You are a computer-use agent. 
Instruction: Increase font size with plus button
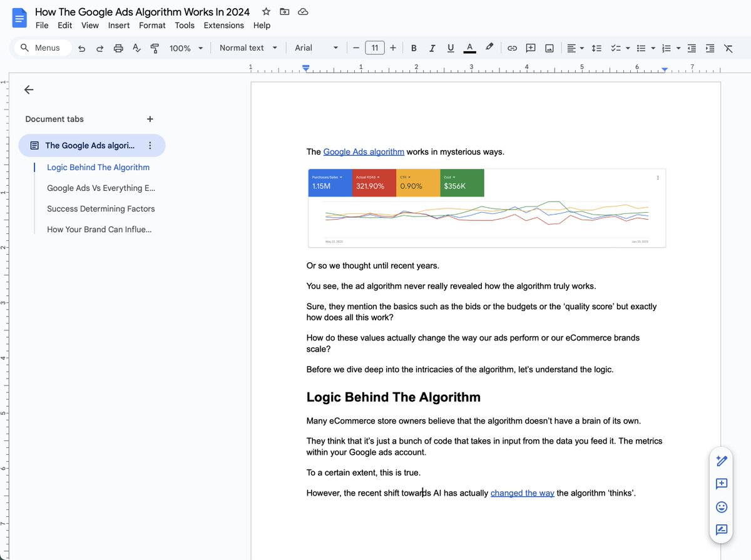click(393, 48)
